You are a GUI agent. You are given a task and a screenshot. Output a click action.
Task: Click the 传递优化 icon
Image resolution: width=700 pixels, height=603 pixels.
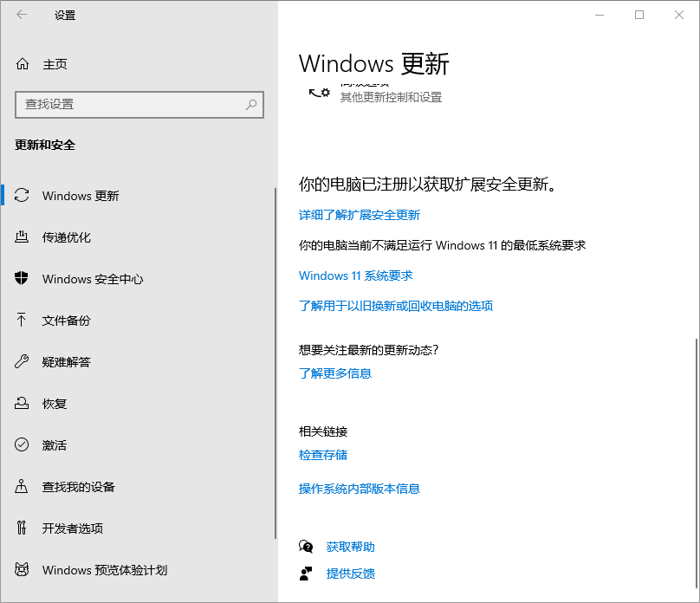[22, 237]
